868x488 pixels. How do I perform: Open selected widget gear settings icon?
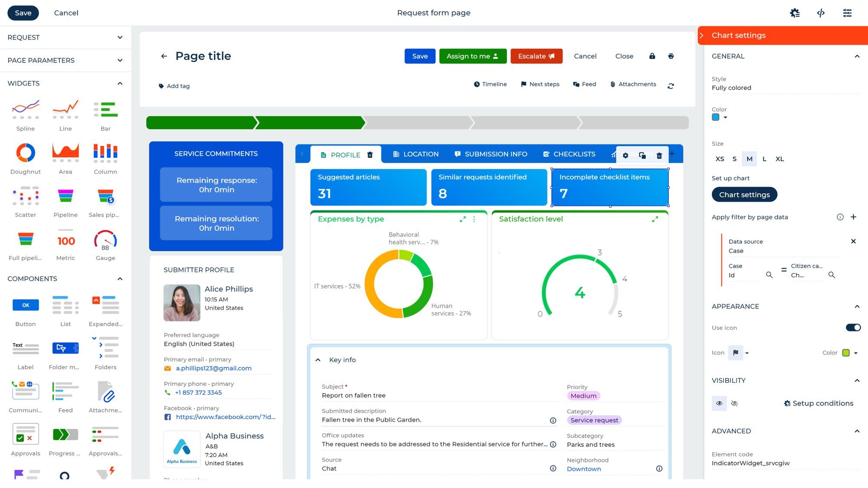(625, 155)
